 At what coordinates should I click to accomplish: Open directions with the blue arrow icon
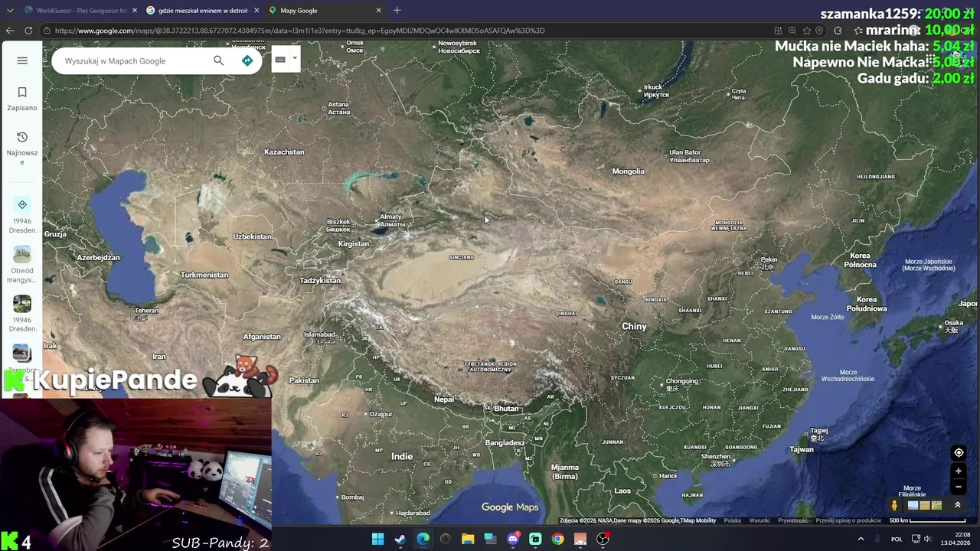coord(247,60)
